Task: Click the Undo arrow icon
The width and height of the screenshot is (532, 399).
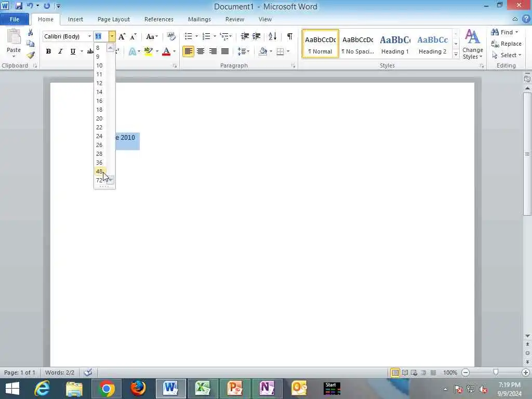Action: pyautogui.click(x=30, y=6)
